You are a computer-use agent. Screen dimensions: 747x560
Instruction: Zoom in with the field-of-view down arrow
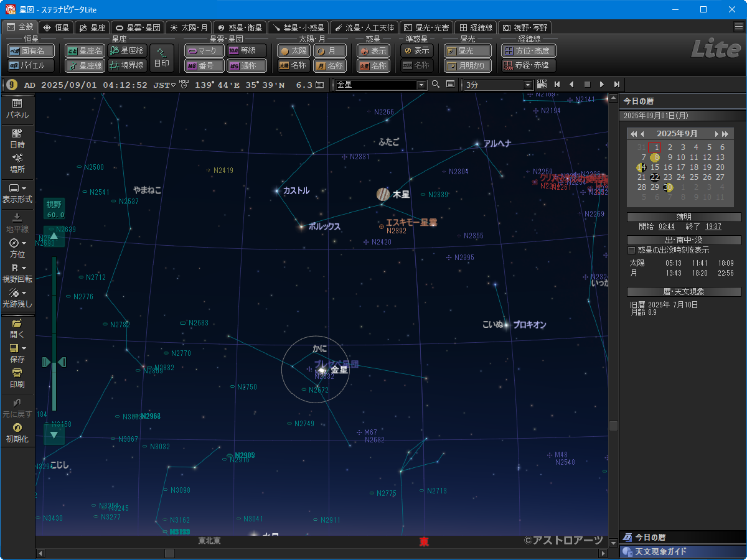(54, 434)
